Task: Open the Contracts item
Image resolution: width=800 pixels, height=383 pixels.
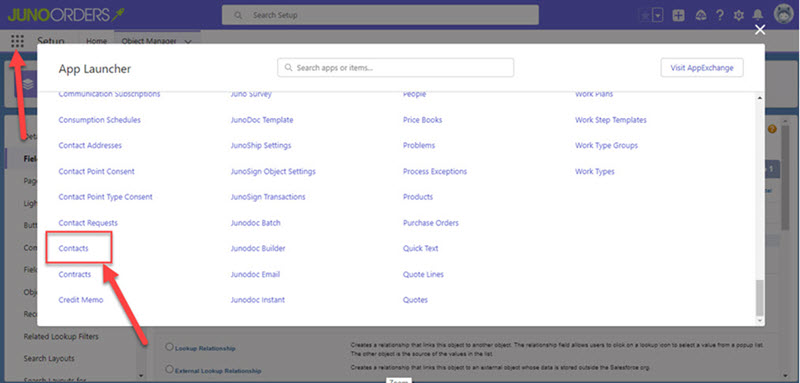Action: click(74, 274)
